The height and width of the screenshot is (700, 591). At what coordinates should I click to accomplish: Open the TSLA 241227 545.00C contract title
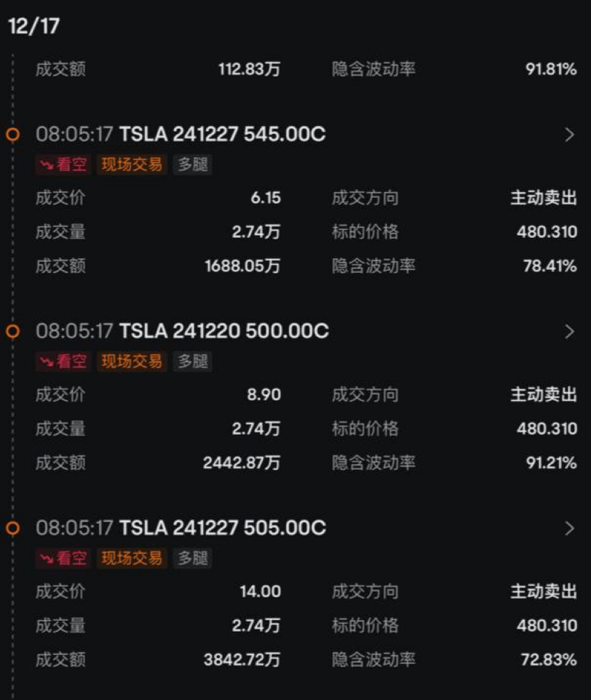(222, 135)
